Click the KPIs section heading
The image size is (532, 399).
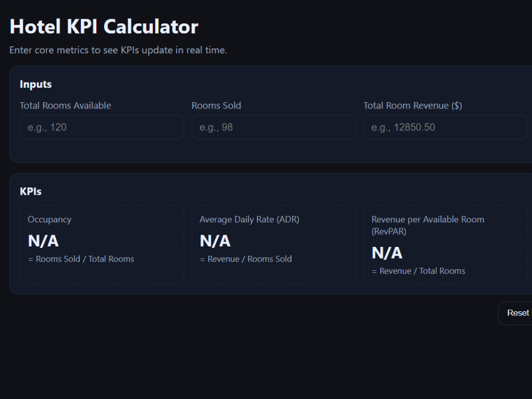point(30,192)
